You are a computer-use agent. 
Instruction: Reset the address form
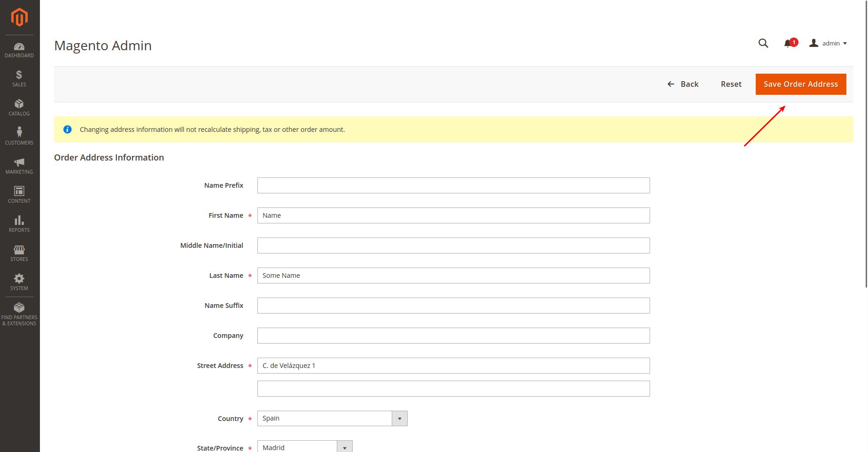click(x=731, y=84)
